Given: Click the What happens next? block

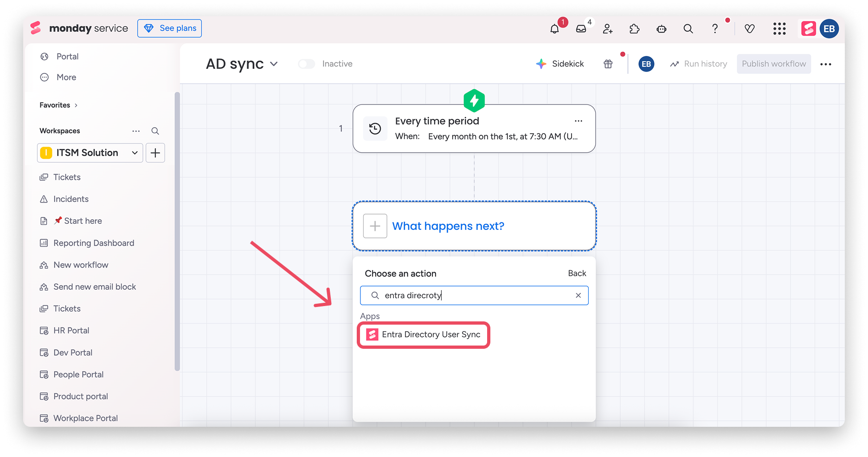Looking at the screenshot, I should pyautogui.click(x=474, y=226).
